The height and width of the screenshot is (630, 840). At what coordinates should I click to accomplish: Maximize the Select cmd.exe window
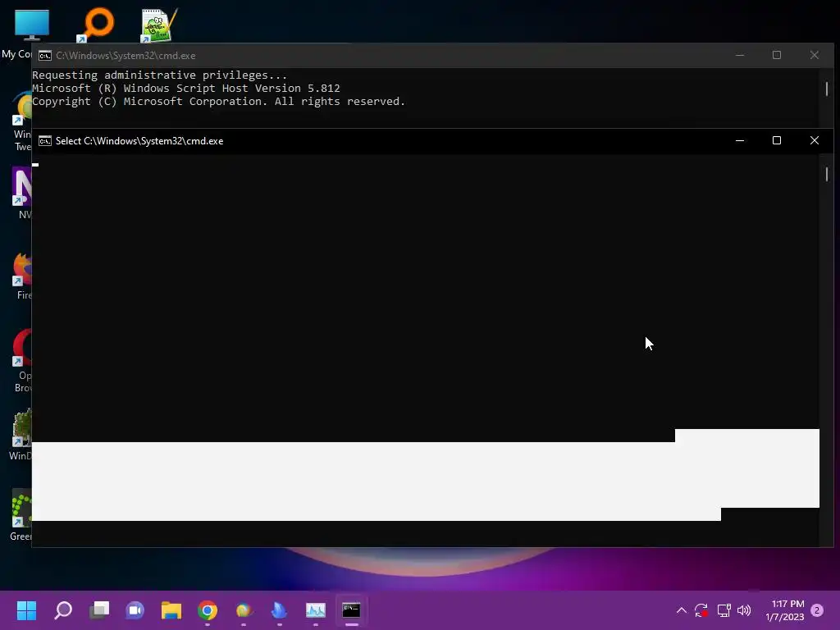[x=777, y=140]
